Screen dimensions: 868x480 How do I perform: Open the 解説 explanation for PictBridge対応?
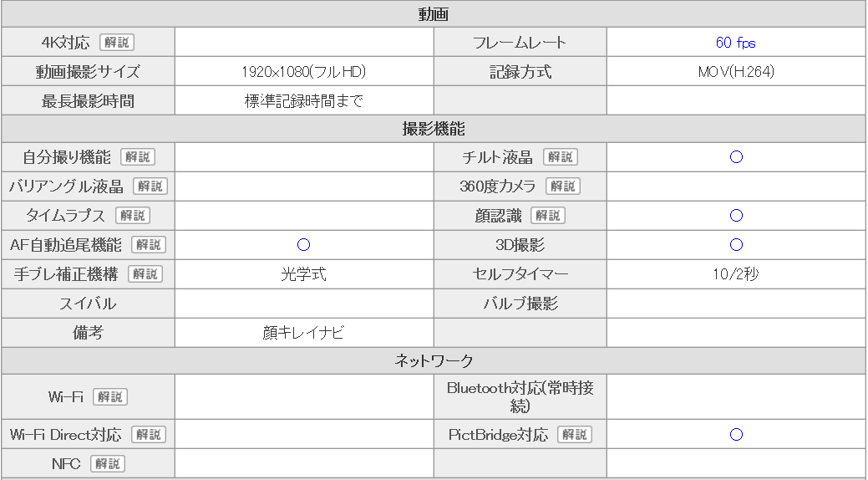coord(575,435)
